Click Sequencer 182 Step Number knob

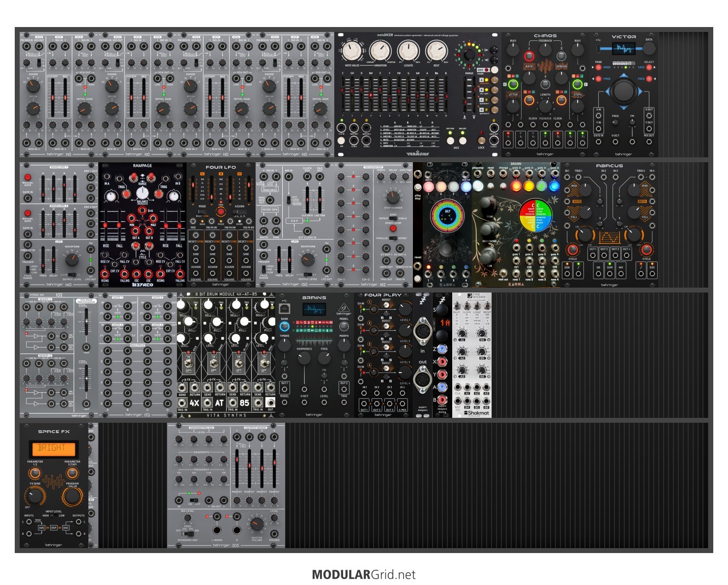(392, 198)
